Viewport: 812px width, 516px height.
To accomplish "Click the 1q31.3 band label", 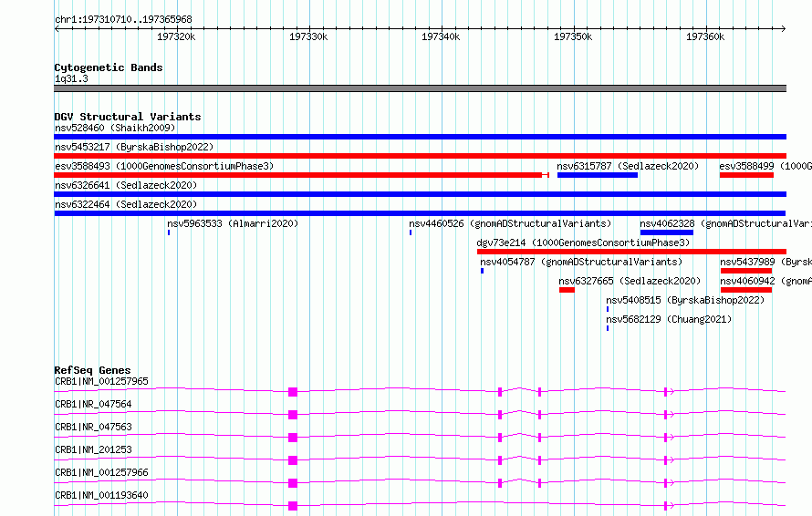I will pos(71,78).
